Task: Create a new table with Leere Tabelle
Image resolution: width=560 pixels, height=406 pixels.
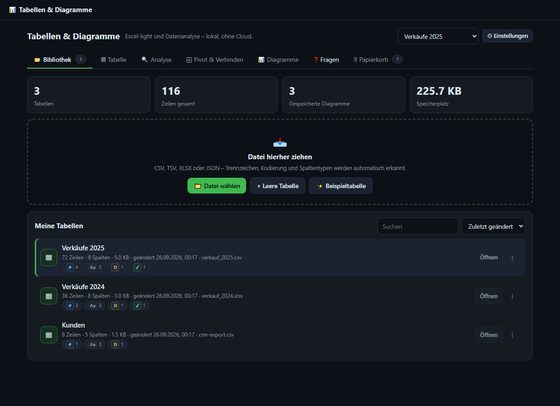Action: click(278, 186)
